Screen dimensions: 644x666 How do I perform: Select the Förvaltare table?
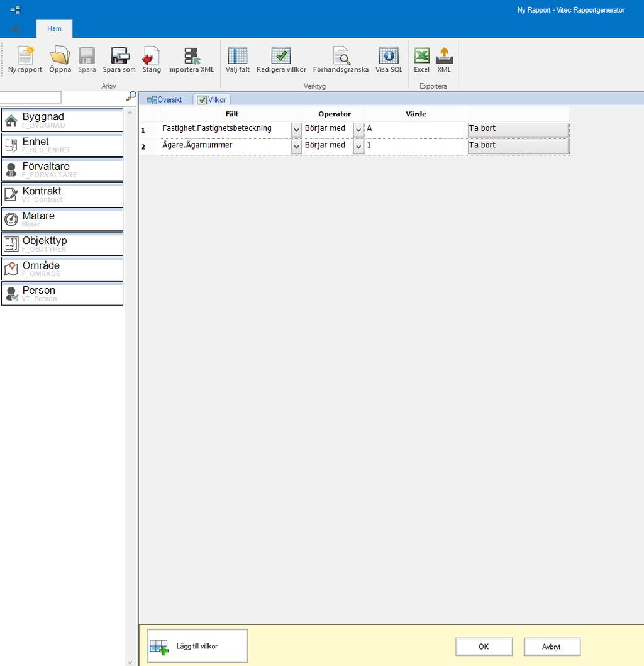point(62,169)
